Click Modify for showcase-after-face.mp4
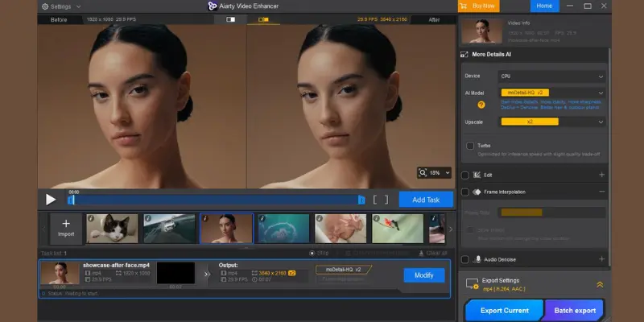Image resolution: width=644 pixels, height=322 pixels. click(x=424, y=275)
